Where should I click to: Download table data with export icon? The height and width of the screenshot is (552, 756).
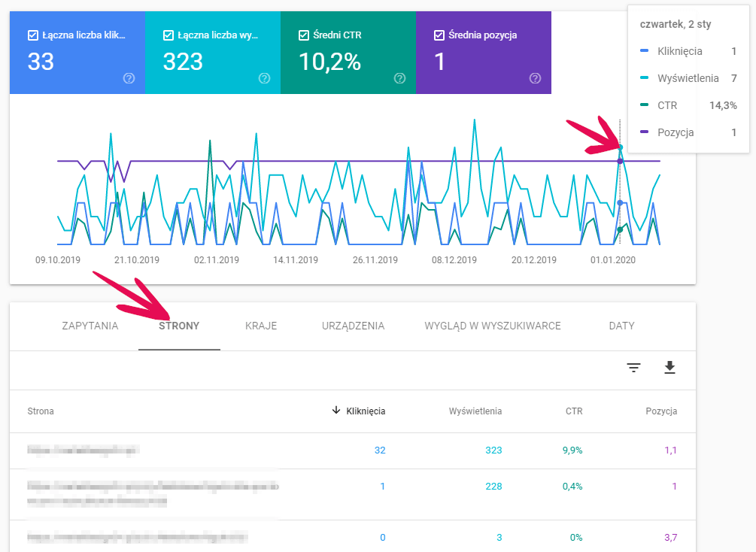(x=669, y=368)
